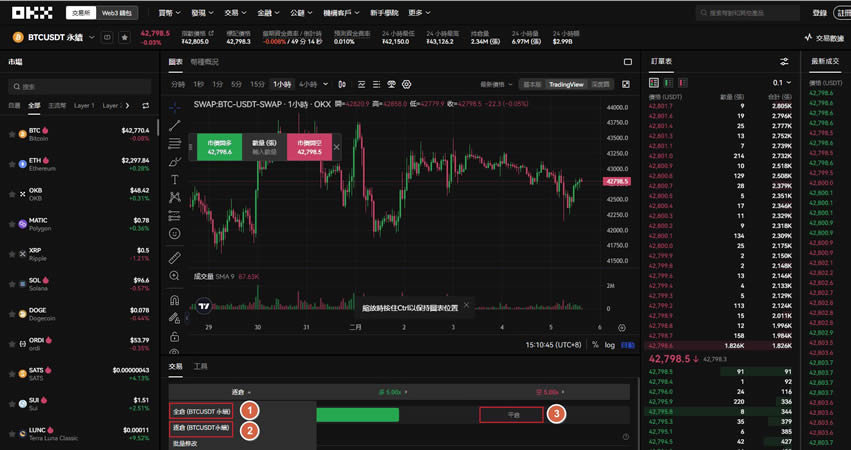Image resolution: width=851 pixels, height=450 pixels.
Task: Select the trend line drawing tool
Action: (175, 126)
